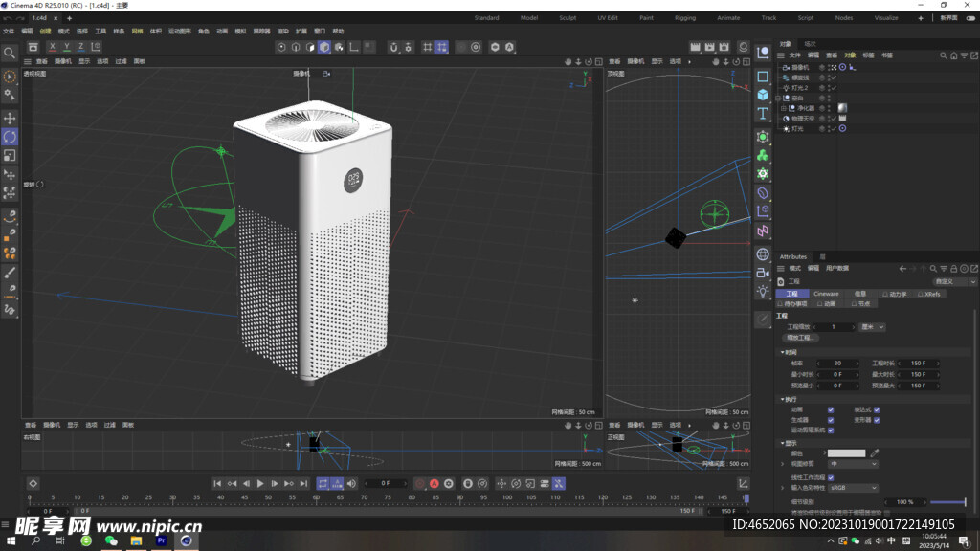Collapse the 时间 section
Screen dimensions: 980x551
(x=783, y=352)
